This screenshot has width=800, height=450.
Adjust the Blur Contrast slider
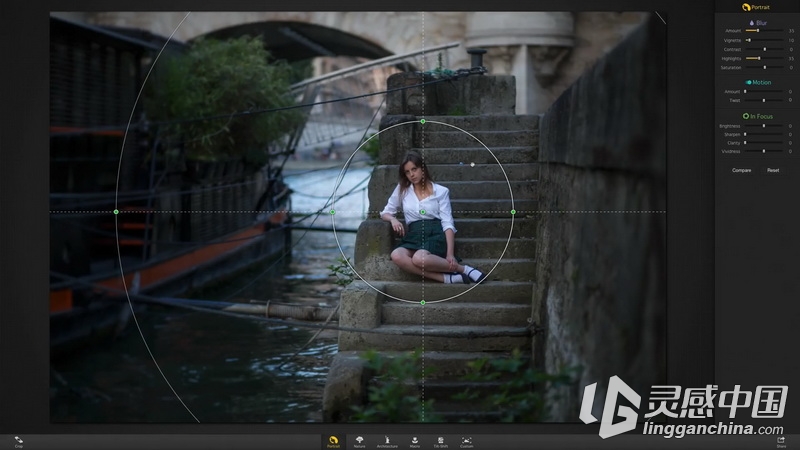(764, 49)
